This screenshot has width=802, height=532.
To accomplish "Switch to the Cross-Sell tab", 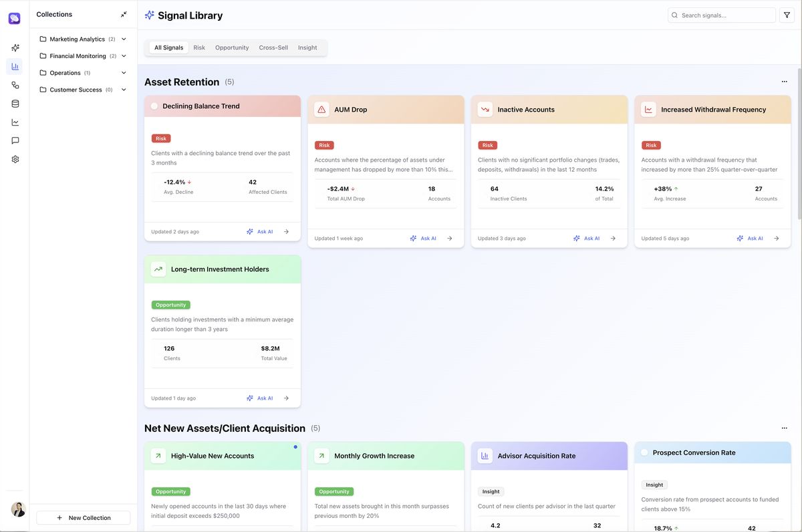I will click(273, 47).
